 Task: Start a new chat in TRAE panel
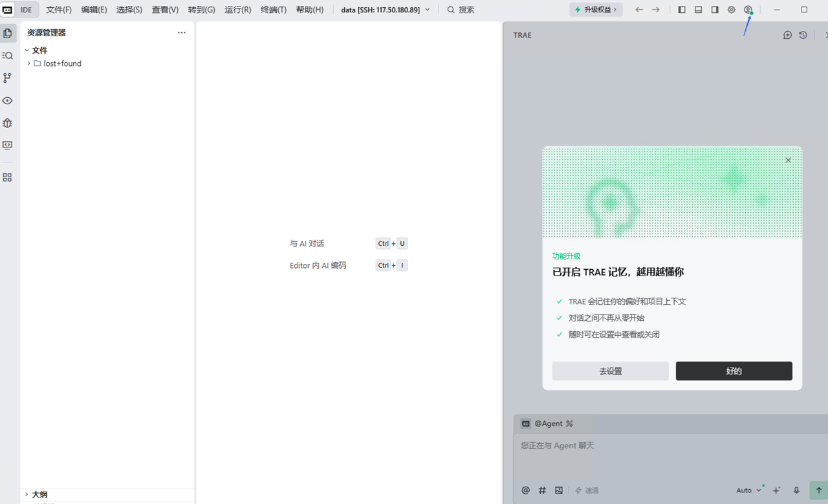(787, 35)
